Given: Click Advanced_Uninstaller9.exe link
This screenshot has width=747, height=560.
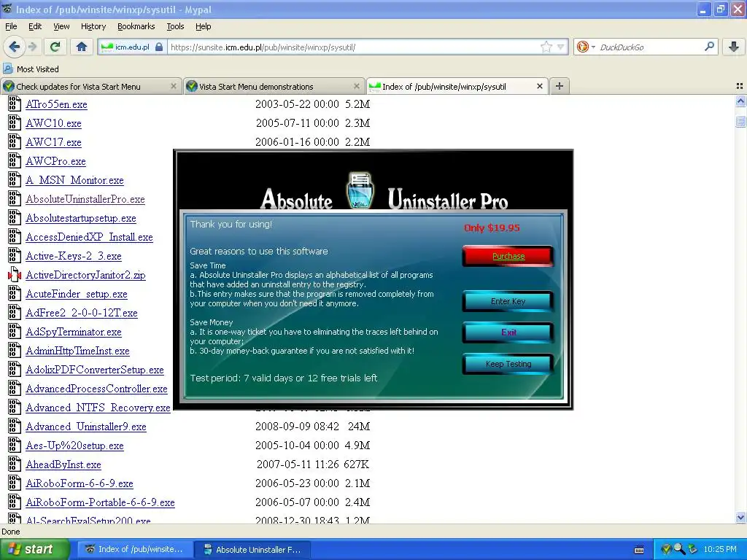Looking at the screenshot, I should [86, 427].
